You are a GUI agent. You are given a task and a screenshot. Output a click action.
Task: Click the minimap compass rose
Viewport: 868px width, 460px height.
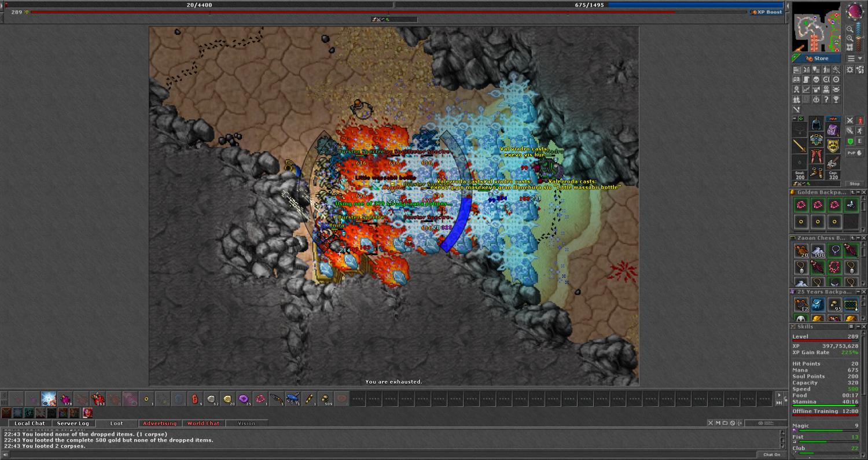click(855, 11)
